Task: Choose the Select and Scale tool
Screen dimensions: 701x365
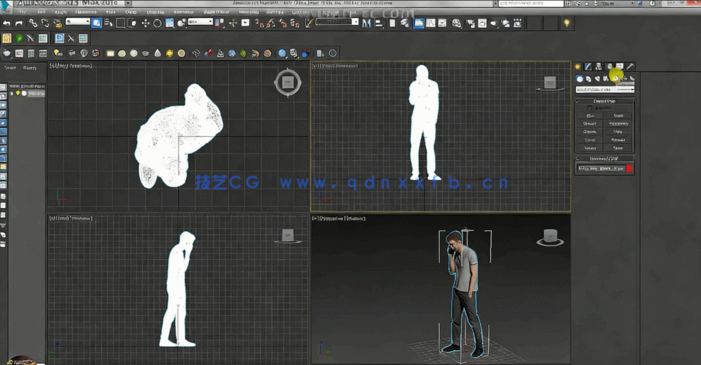Action: tap(169, 23)
